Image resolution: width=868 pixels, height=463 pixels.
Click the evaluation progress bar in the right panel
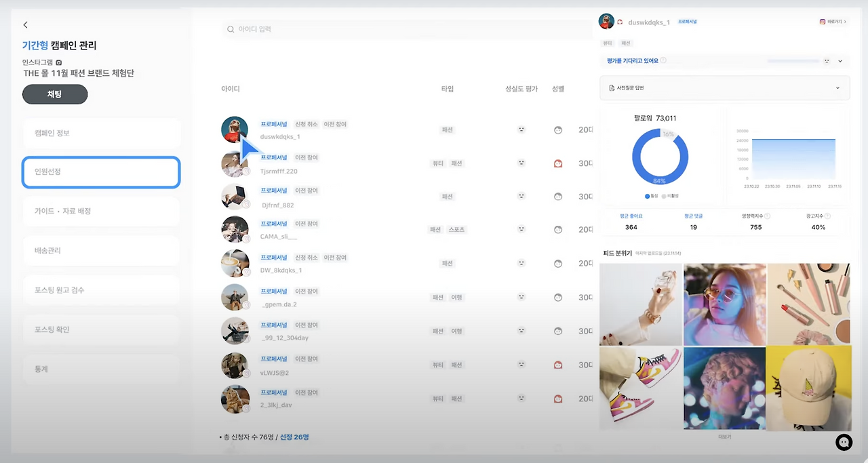click(x=795, y=60)
